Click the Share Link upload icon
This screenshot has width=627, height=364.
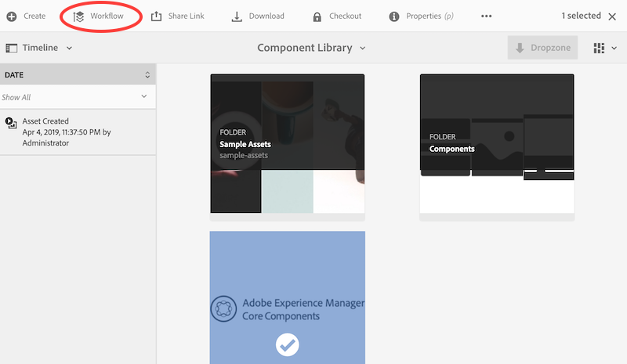(x=156, y=16)
